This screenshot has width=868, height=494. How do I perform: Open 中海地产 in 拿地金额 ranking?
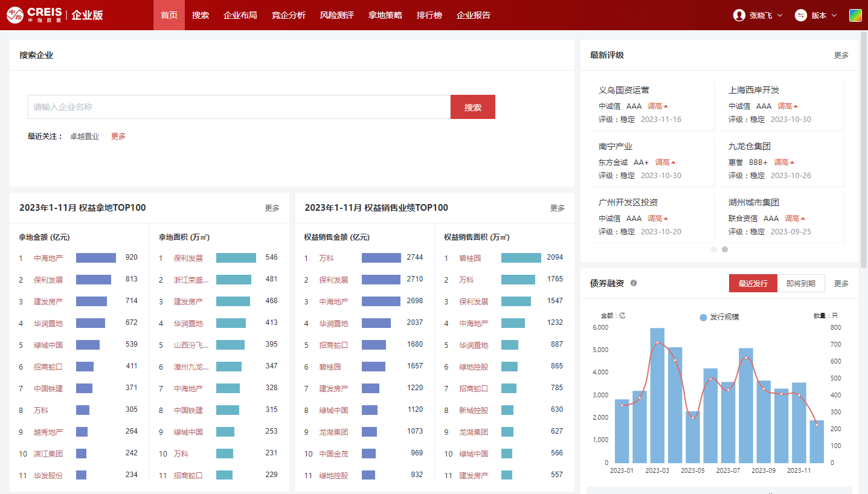point(48,258)
